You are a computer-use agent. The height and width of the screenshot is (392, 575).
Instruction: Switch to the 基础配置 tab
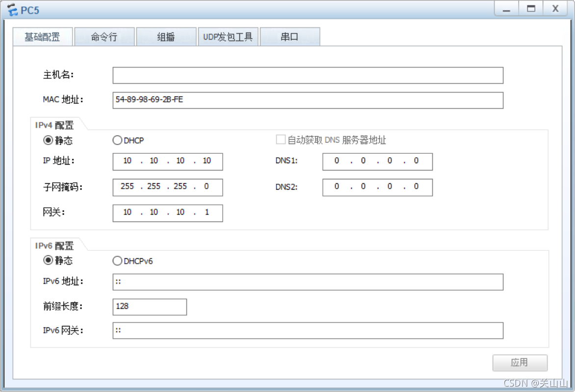[x=43, y=37]
